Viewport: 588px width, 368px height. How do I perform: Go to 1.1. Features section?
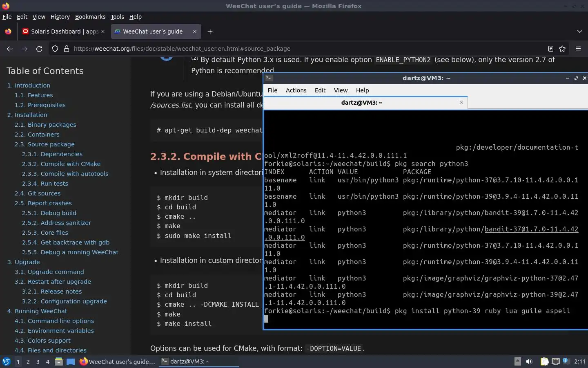pyautogui.click(x=33, y=95)
